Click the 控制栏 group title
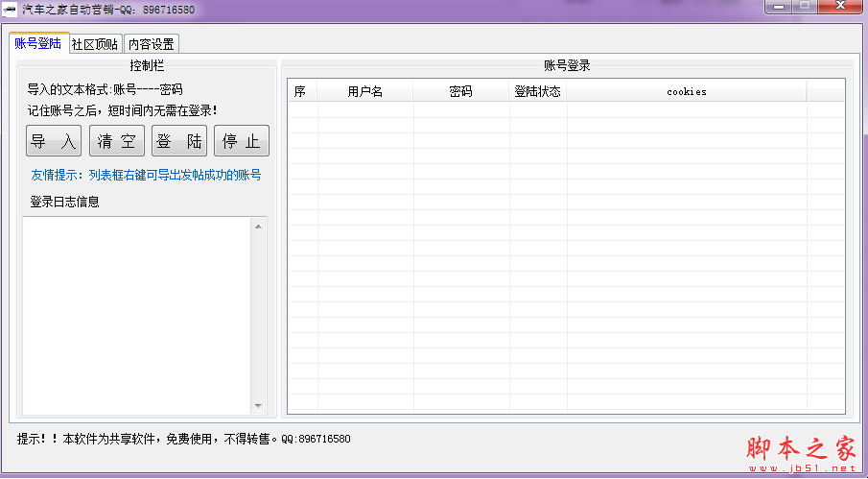The height and width of the screenshot is (479, 868). pos(147,65)
